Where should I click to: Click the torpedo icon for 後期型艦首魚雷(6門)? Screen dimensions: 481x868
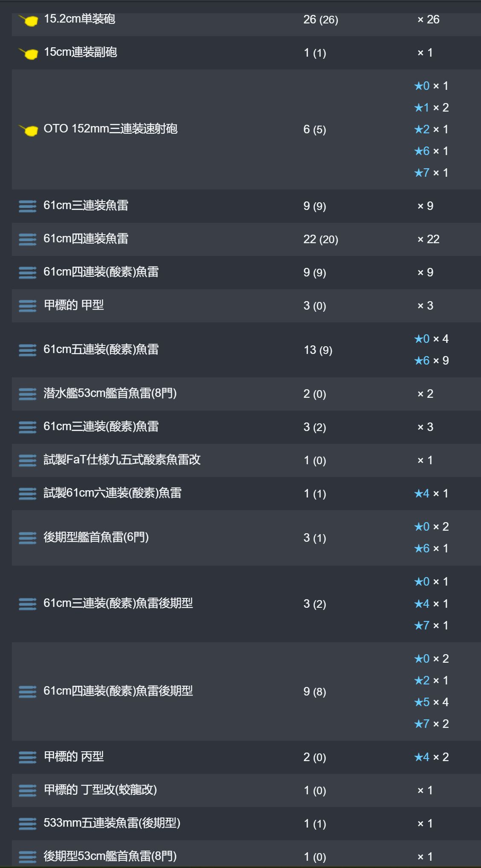28,538
